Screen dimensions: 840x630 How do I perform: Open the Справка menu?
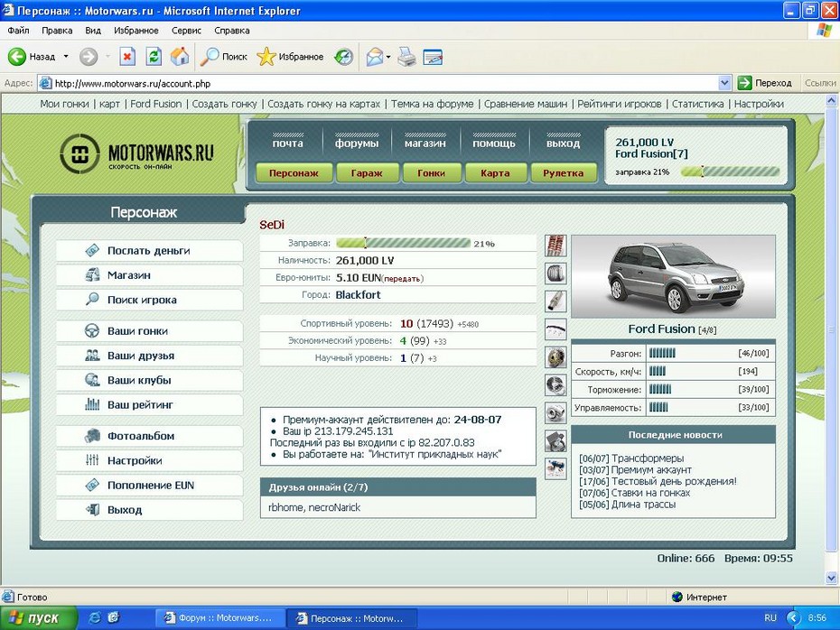click(x=232, y=31)
